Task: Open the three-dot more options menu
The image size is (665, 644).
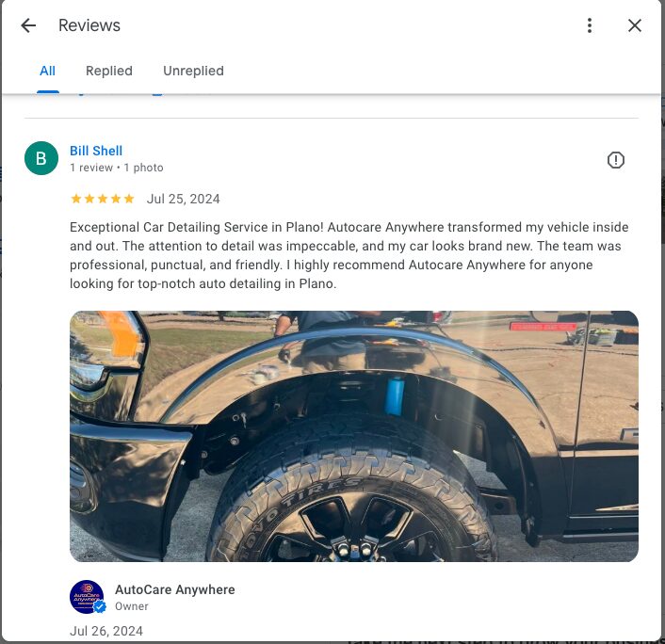Action: tap(590, 25)
